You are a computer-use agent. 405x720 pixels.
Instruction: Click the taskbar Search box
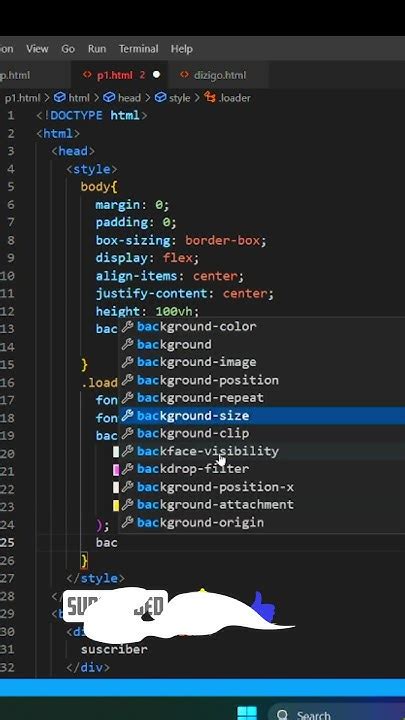click(338, 713)
